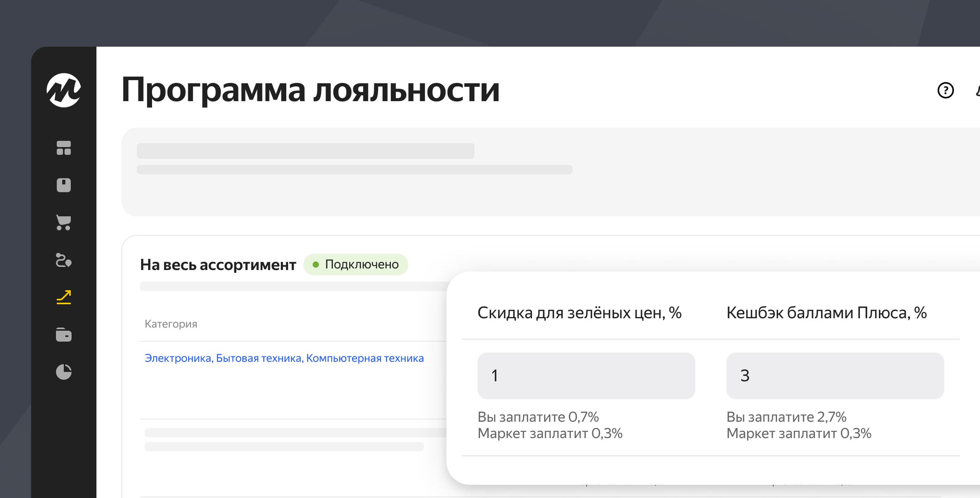
Task: Open the wallet finance icon in sidebar
Action: (64, 335)
